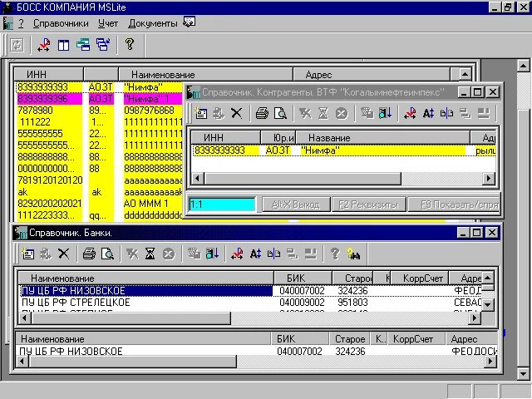Open the Справочники menu
The width and height of the screenshot is (532, 399).
pos(61,23)
